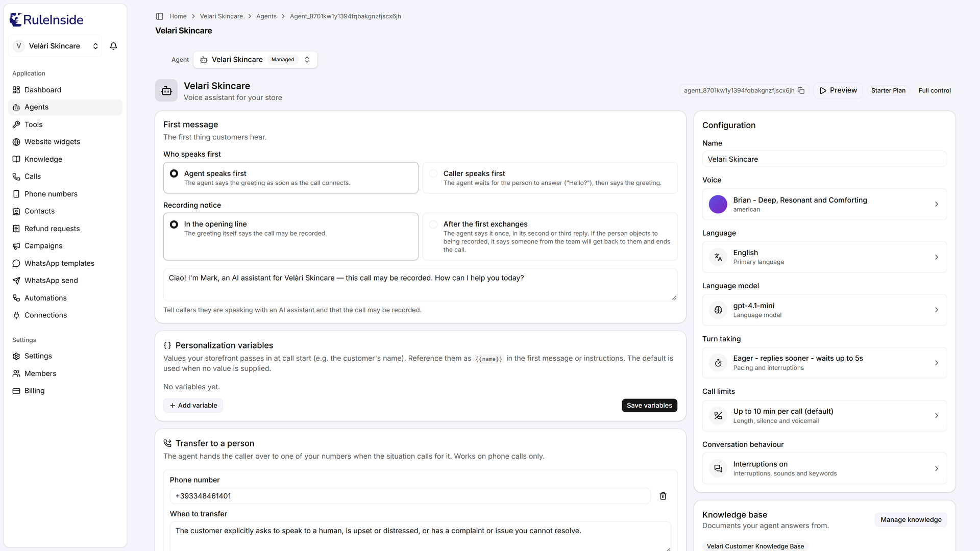Open WhatsApp templates
Screen dimensions: 980x551
click(65, 263)
